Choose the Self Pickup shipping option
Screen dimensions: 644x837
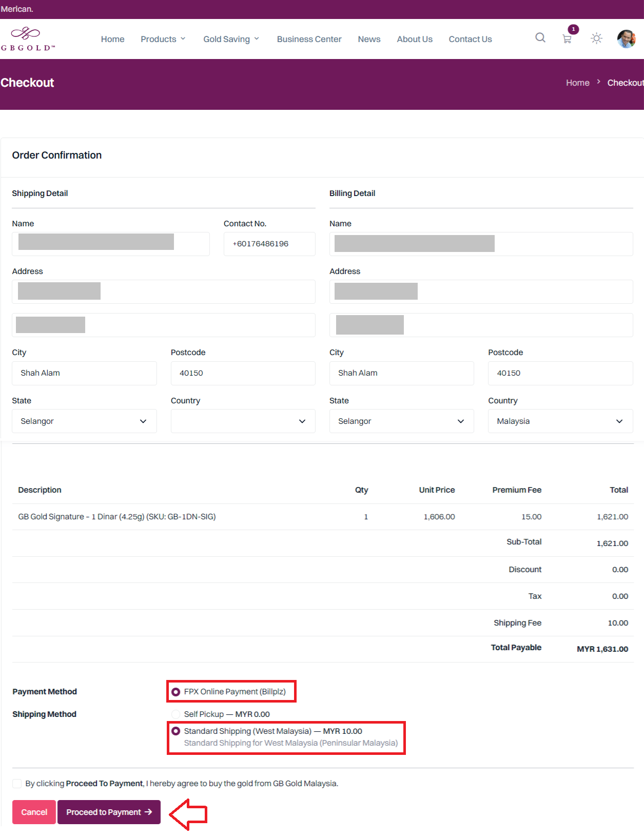(x=176, y=714)
